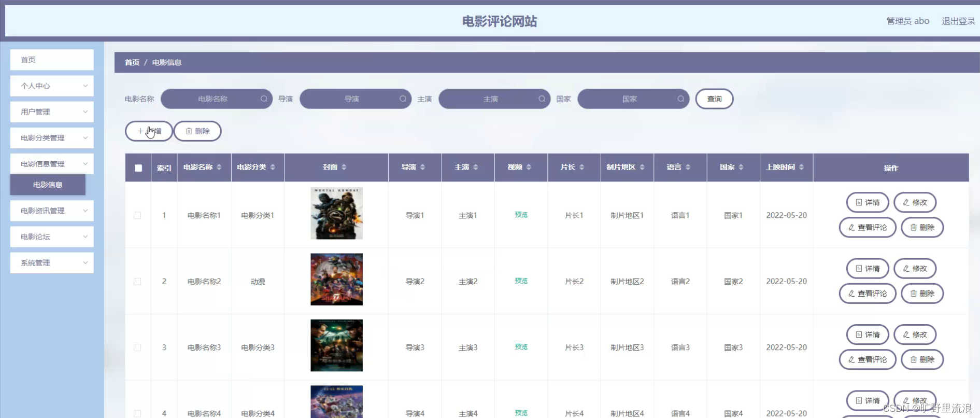
Task: Select all rows with header checkbox
Action: (x=138, y=168)
